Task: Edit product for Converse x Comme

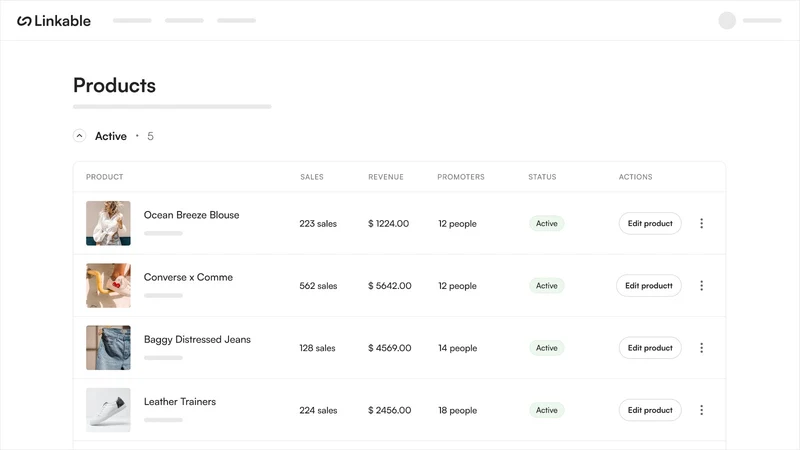Action: (x=649, y=286)
